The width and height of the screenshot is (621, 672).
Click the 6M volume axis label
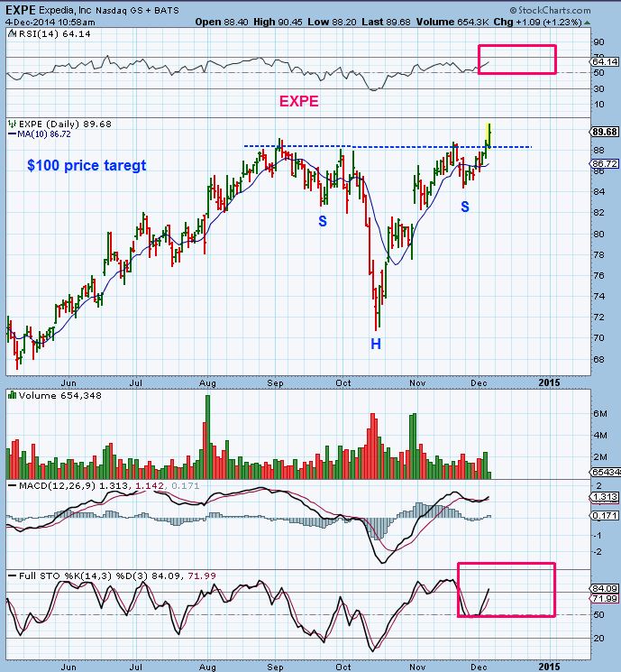click(600, 413)
